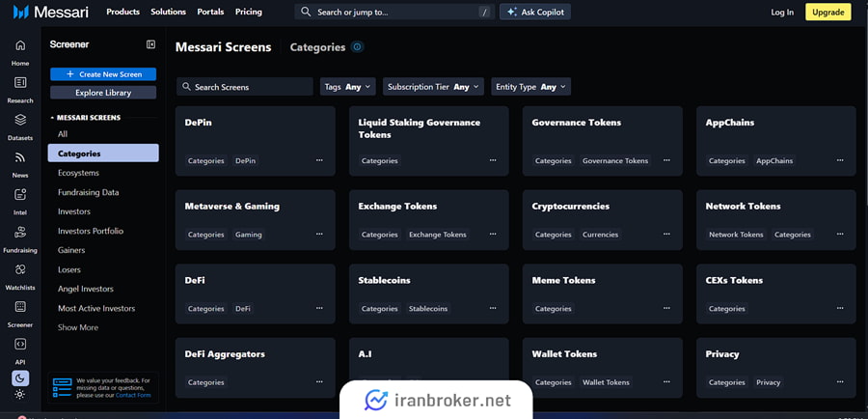Switch to dark mode moon icon
This screenshot has width=868, height=419.
click(x=20, y=378)
